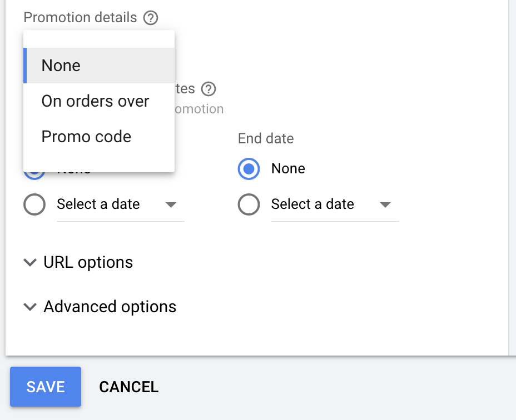Enable the End date Select a date radio
The height and width of the screenshot is (420, 516).
tap(249, 204)
